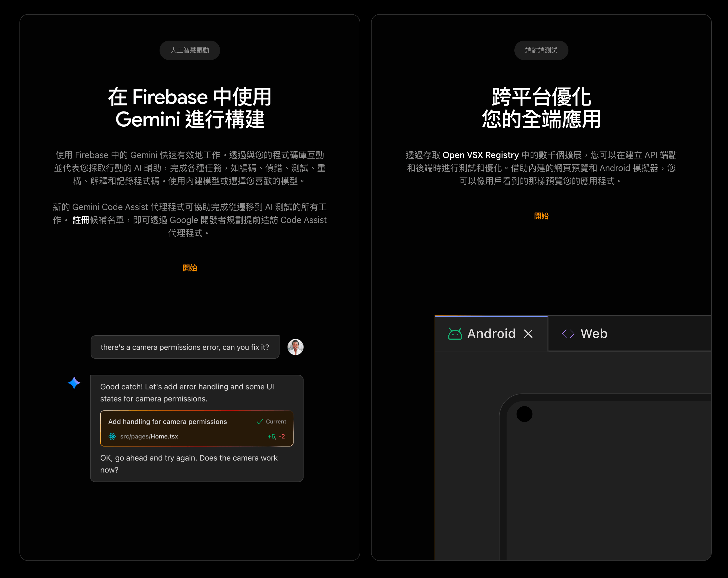
Task: Close the Android tab with X
Action: (x=528, y=334)
